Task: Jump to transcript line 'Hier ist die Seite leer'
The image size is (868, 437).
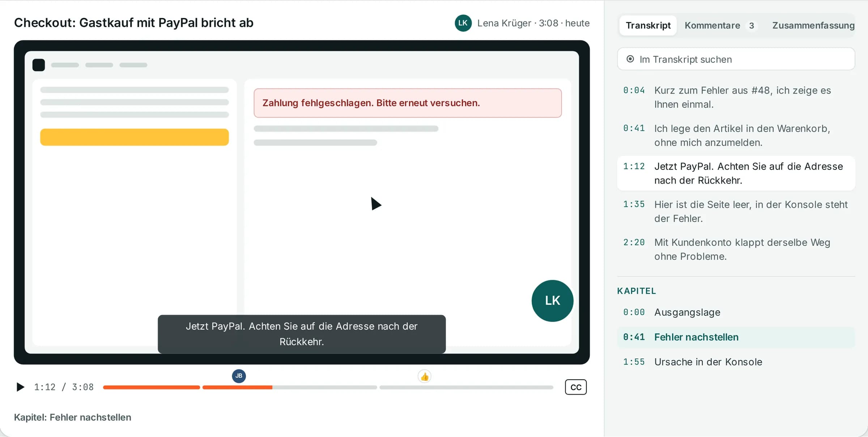Action: tap(736, 211)
